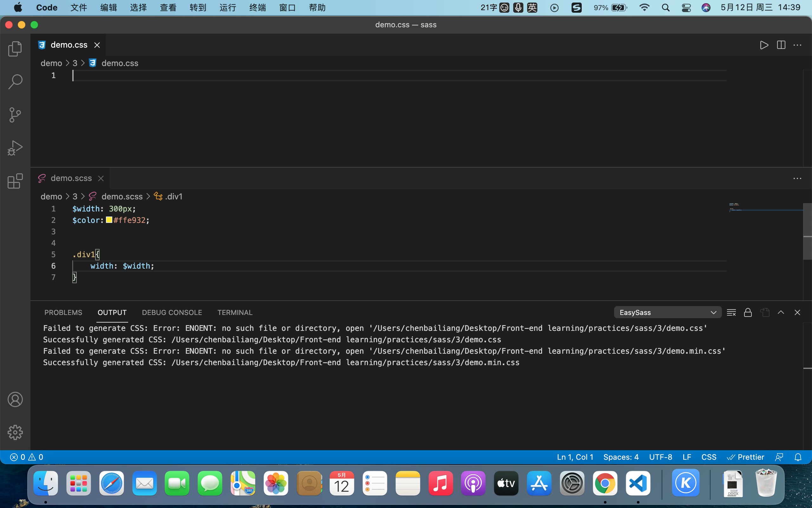Split the editor with the split icon
The image size is (812, 508).
pos(781,45)
